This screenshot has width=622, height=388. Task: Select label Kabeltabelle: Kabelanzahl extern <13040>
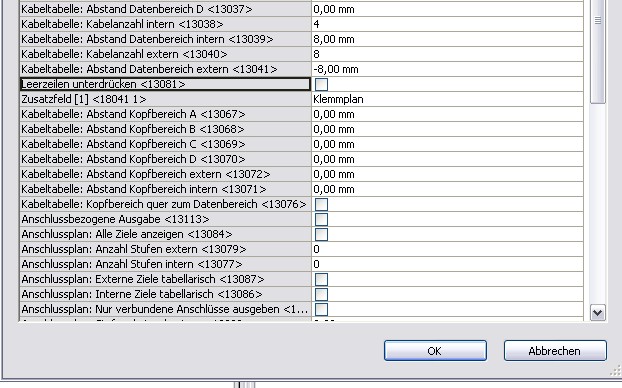[x=165, y=54]
